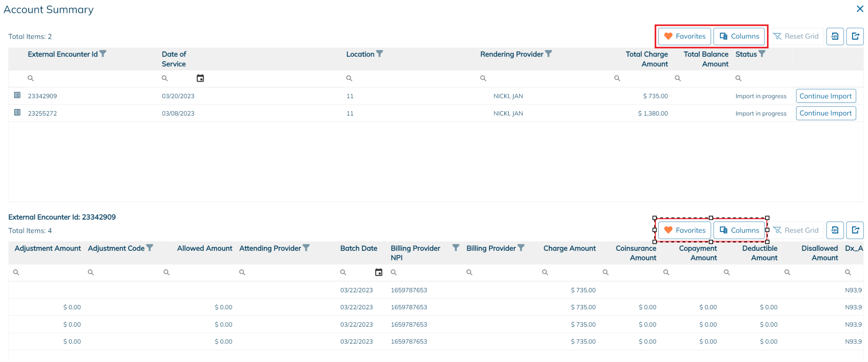
Task: Open the Rendering Provider filter dropdown
Action: 549,54
